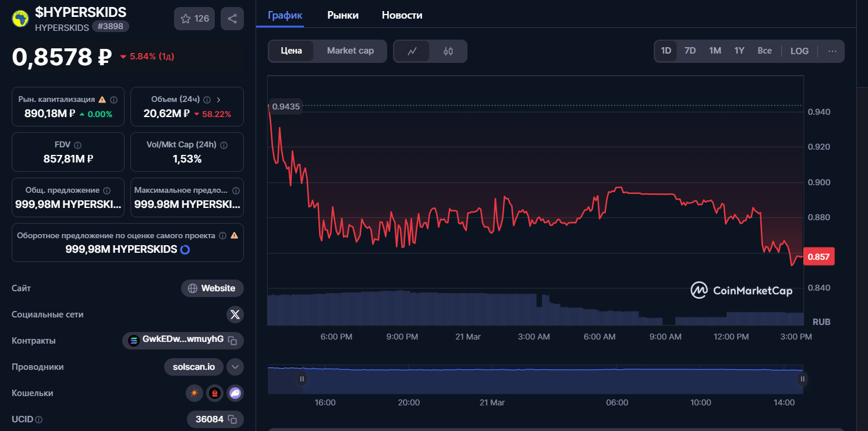This screenshot has height=431, width=868.
Task: Click the UCID info icon
Action: tap(39, 419)
